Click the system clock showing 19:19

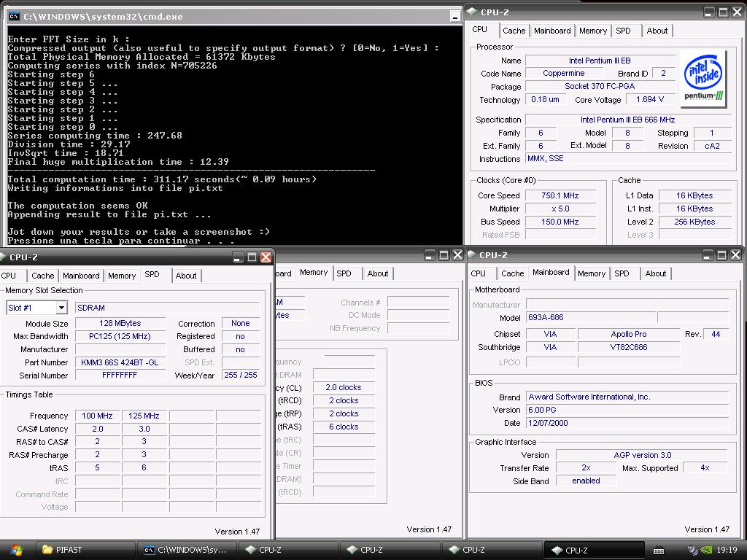(727, 551)
